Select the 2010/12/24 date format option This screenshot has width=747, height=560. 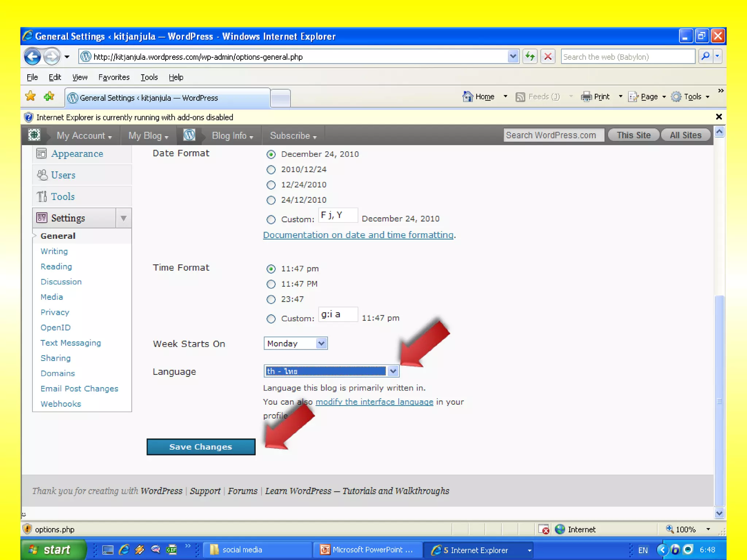(x=271, y=170)
